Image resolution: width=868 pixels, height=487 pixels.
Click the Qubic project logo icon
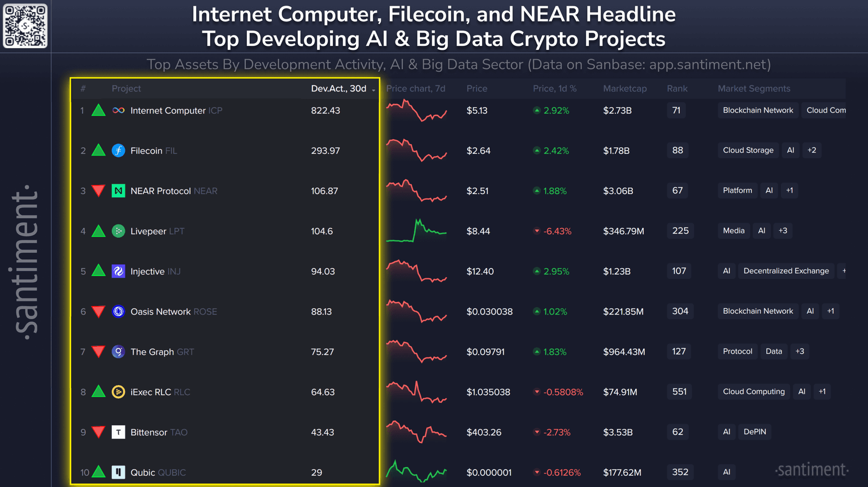tap(118, 472)
